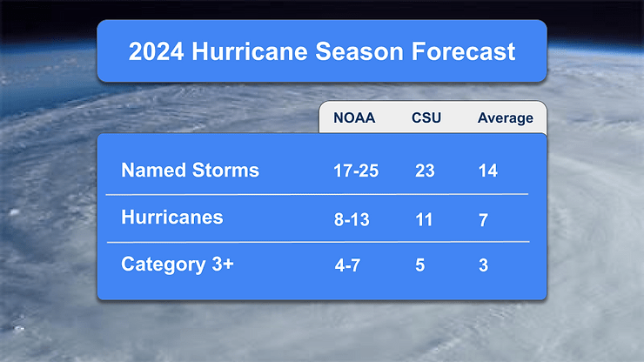The width and height of the screenshot is (644, 362).
Task: Click the Category 3+ row label
Action: click(x=178, y=265)
